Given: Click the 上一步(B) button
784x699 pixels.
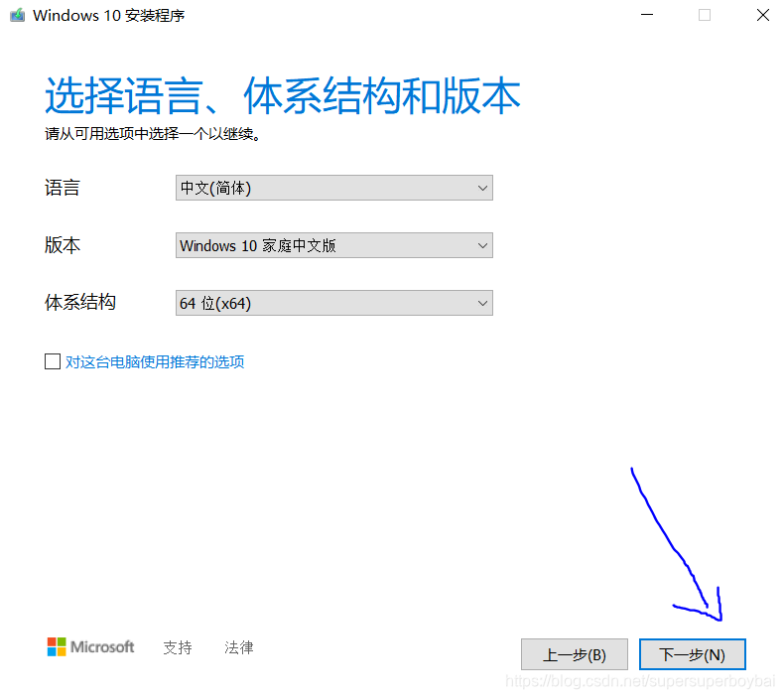Looking at the screenshot, I should click(574, 654).
